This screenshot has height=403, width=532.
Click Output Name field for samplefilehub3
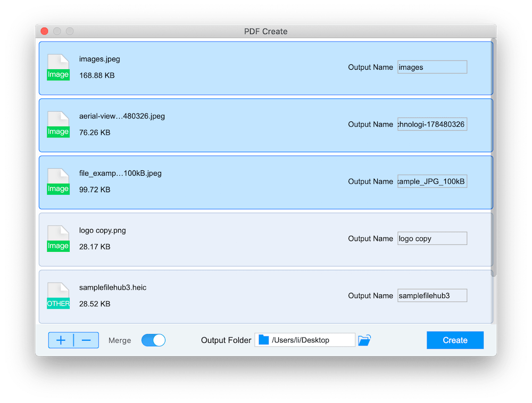point(432,295)
